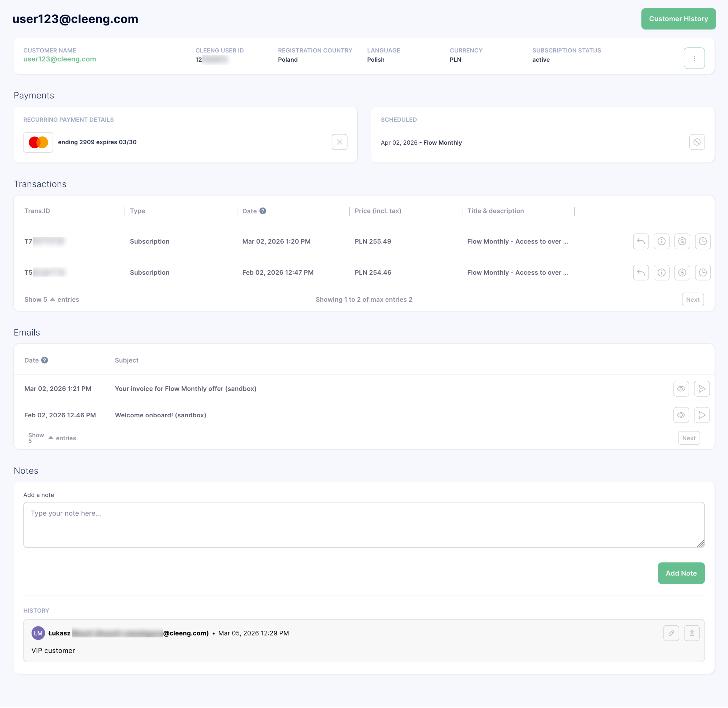Preview the Welcome onboard email
The height and width of the screenshot is (708, 728).
tap(681, 415)
